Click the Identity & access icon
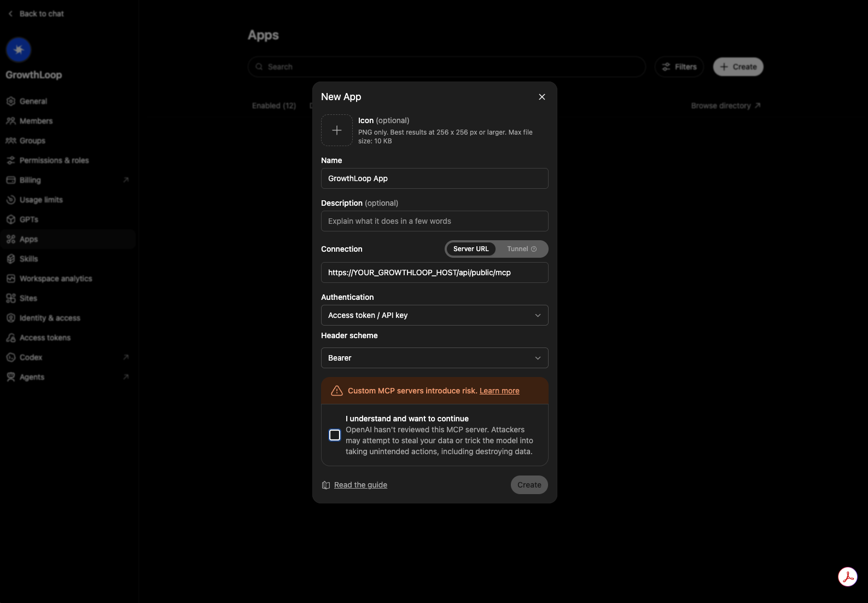868x603 pixels. point(11,318)
